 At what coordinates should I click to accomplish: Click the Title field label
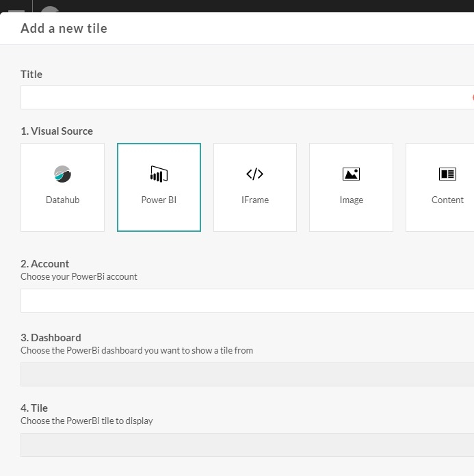tap(31, 75)
